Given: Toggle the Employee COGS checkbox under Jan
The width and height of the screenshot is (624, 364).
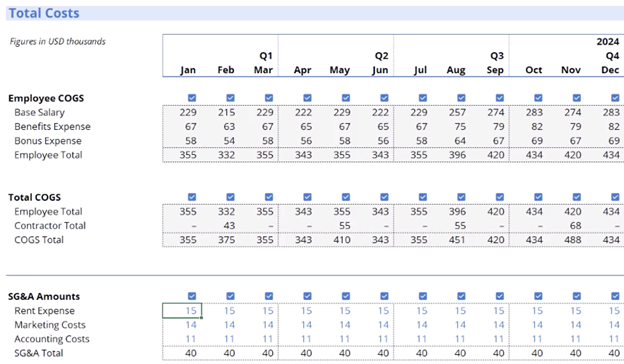Looking at the screenshot, I should tap(192, 98).
